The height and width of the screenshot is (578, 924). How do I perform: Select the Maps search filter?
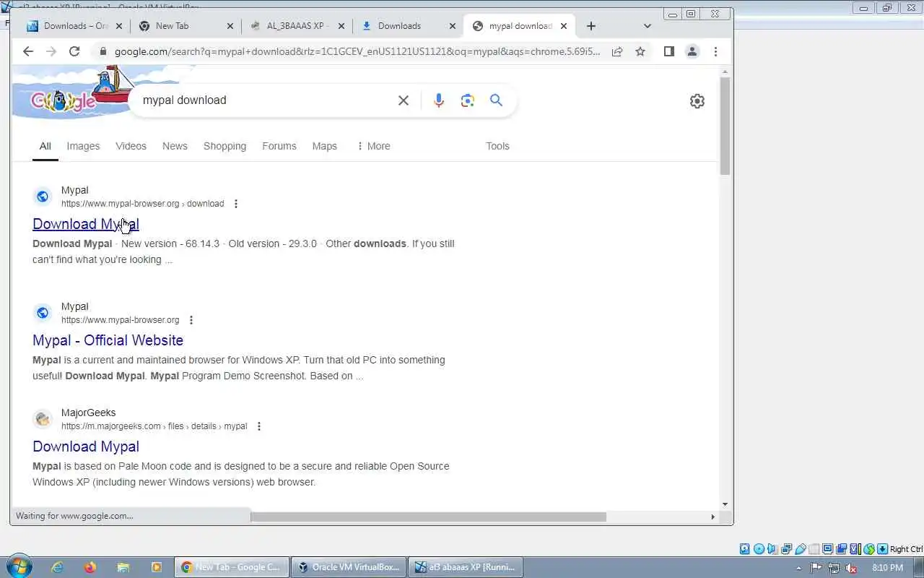pyautogui.click(x=325, y=146)
